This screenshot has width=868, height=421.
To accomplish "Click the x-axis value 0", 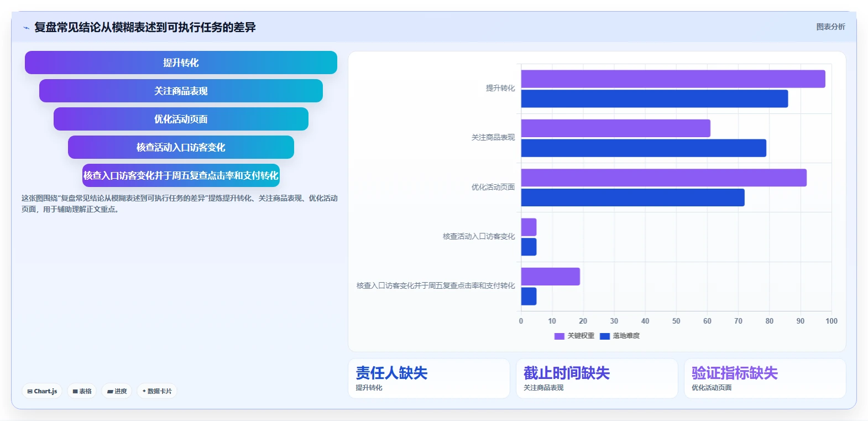I will [521, 321].
